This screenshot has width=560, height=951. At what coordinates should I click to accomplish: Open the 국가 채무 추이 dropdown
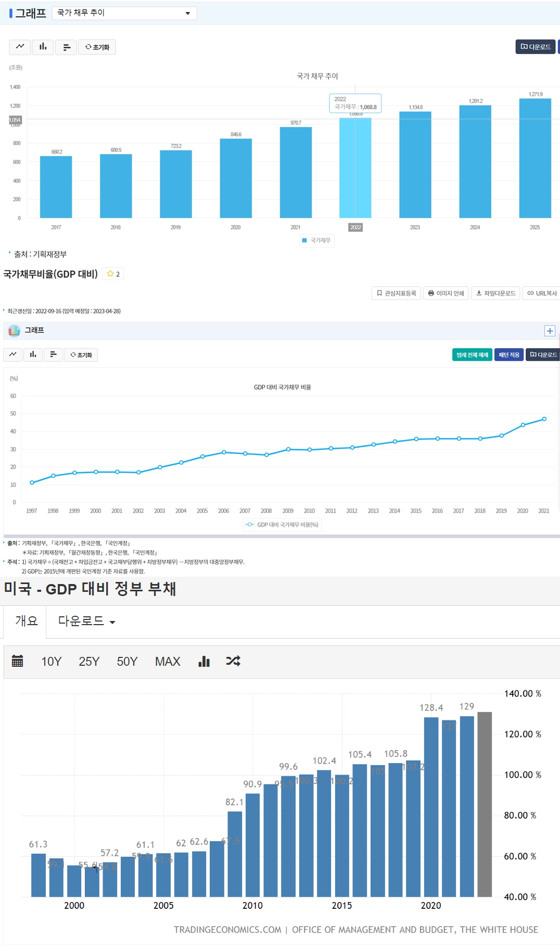(x=124, y=13)
